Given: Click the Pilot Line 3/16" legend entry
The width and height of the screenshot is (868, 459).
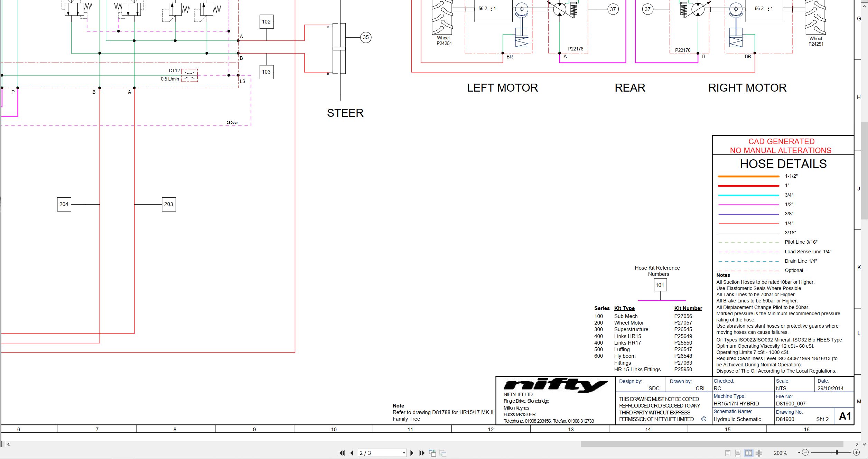Looking at the screenshot, I should [801, 242].
